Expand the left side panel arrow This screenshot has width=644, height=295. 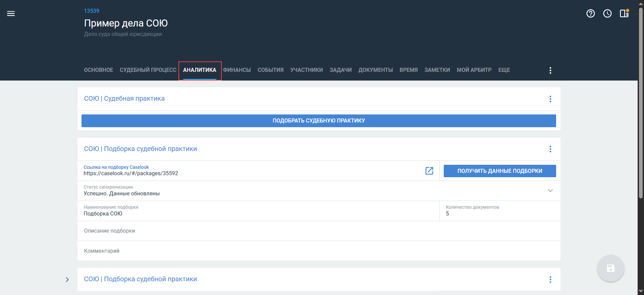coord(67,280)
